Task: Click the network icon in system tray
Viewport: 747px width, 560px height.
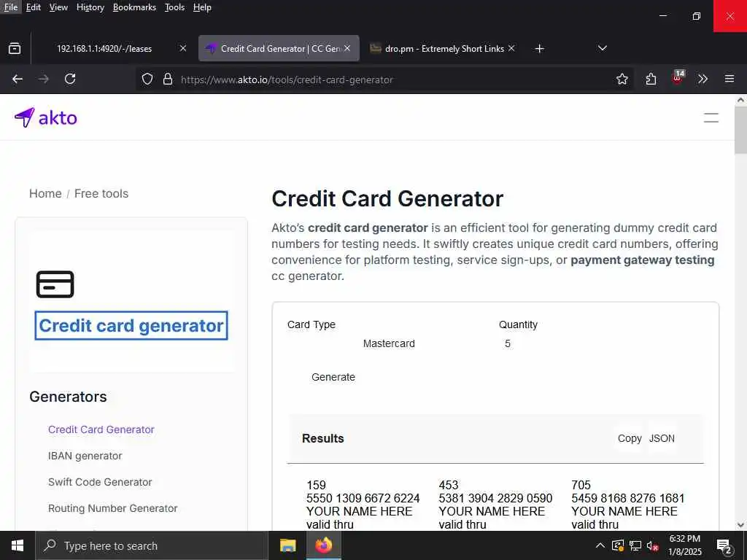Action: click(635, 545)
